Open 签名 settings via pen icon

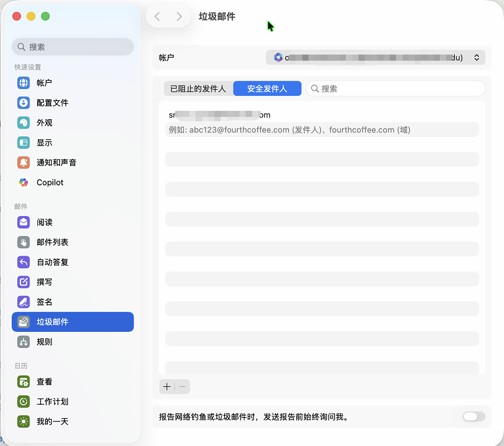click(23, 302)
